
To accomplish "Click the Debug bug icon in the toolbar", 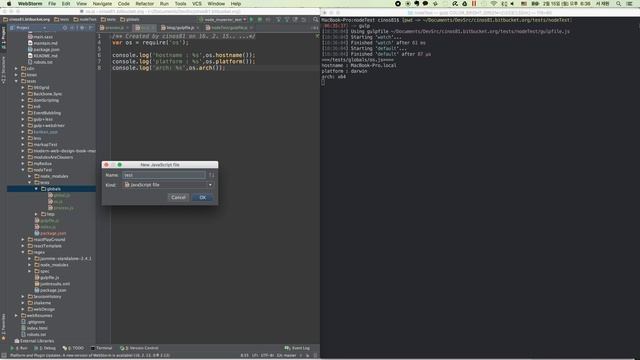I will [x=260, y=20].
